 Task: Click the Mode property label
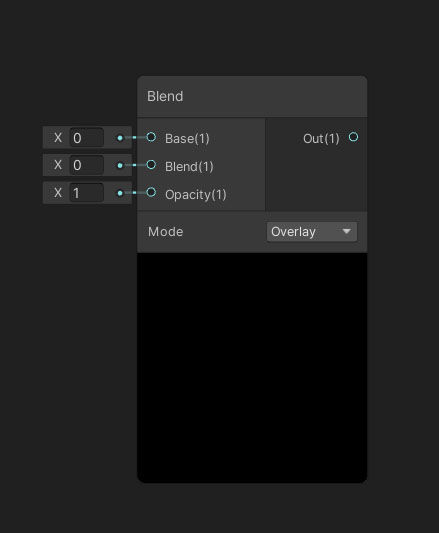(x=166, y=232)
